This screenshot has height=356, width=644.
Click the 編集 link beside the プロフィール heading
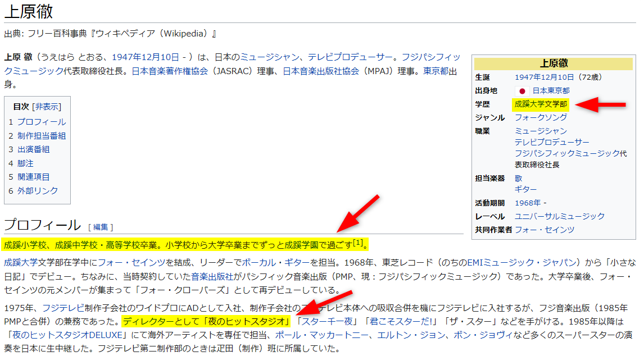[101, 227]
